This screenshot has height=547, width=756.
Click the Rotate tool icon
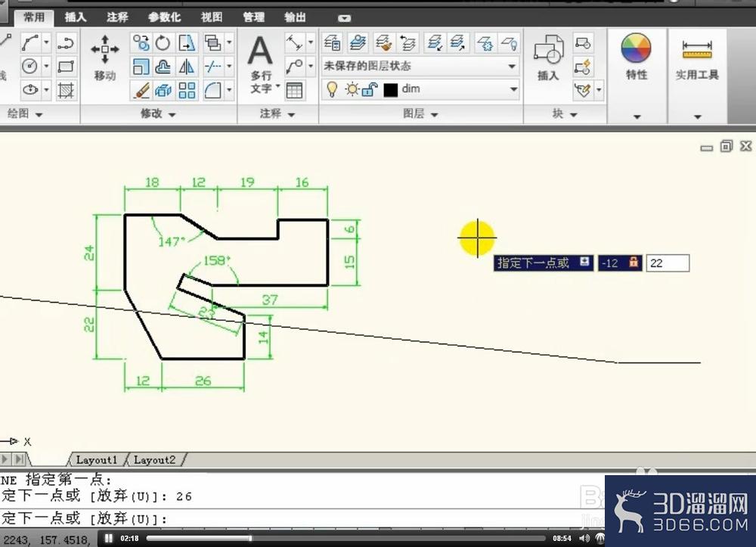[x=163, y=43]
